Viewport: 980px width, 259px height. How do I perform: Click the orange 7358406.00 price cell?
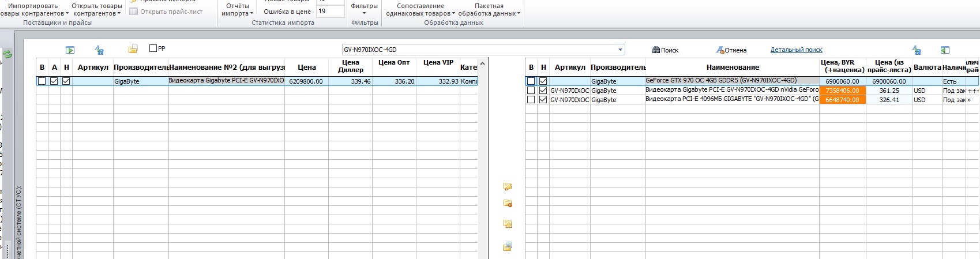pyautogui.click(x=842, y=91)
